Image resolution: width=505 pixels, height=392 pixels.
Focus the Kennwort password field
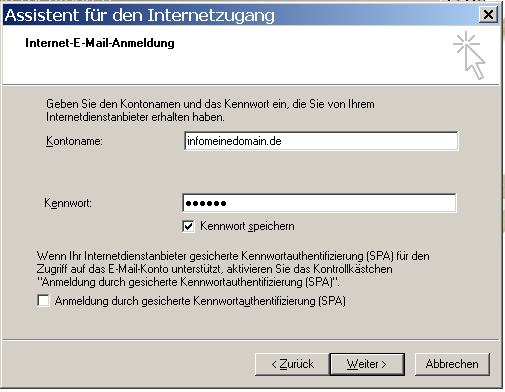click(x=319, y=203)
